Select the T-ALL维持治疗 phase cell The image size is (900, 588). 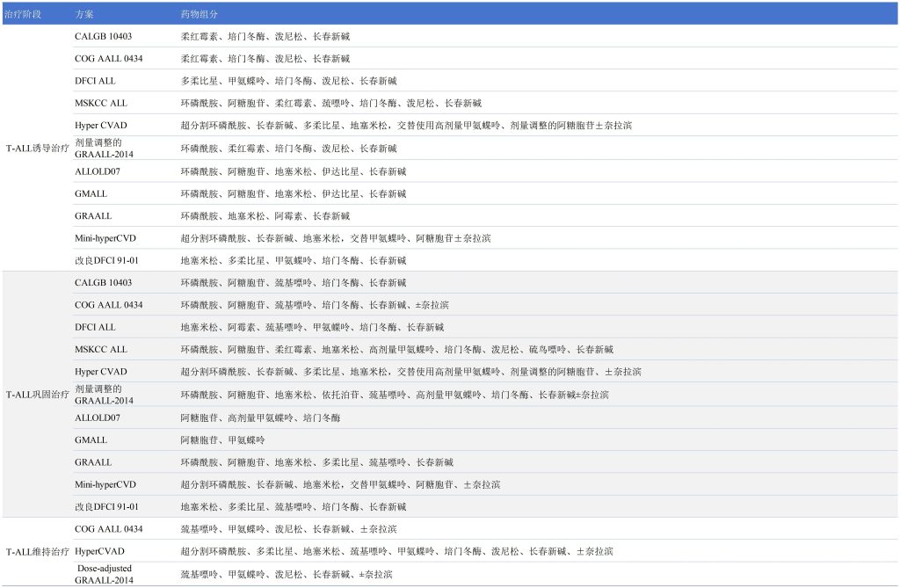36,552
